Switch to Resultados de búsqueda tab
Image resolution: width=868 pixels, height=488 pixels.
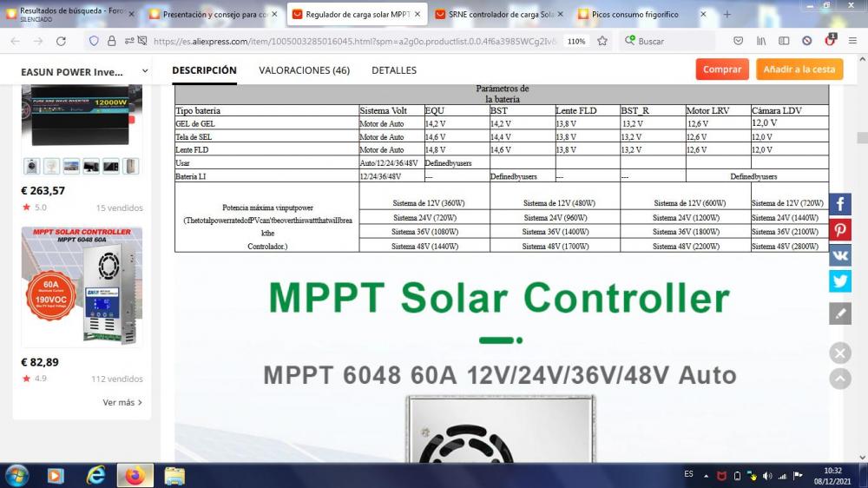(70, 14)
